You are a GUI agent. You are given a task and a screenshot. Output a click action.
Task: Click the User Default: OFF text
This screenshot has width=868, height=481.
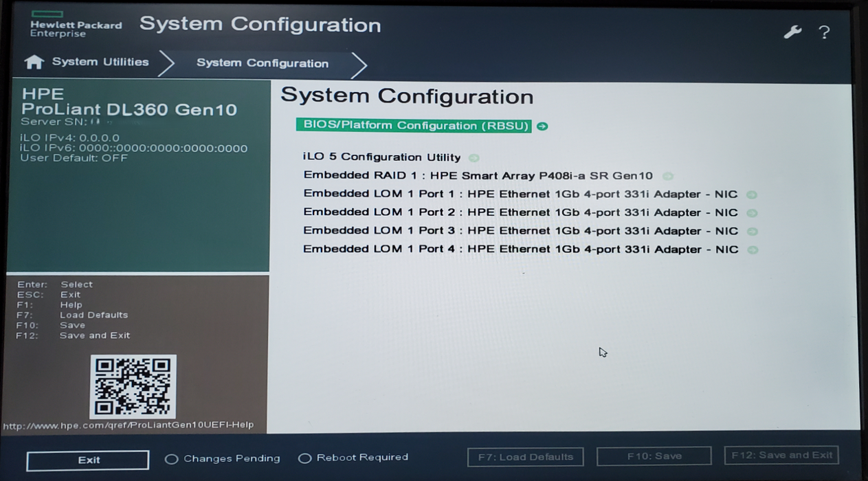[x=74, y=158]
